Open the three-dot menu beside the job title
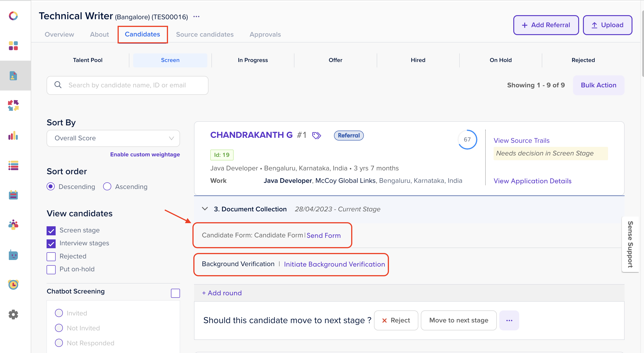The width and height of the screenshot is (644, 353). pyautogui.click(x=197, y=17)
